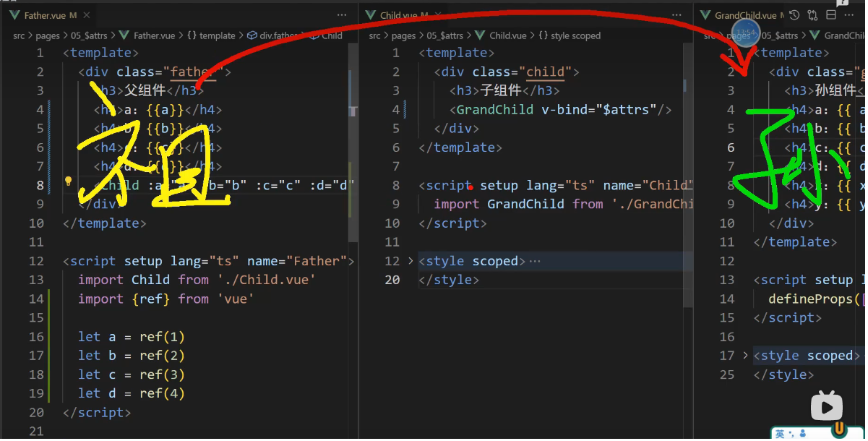868x441 pixels.
Task: Click '子组件' heading text in Child.vue
Action: pyautogui.click(x=501, y=90)
